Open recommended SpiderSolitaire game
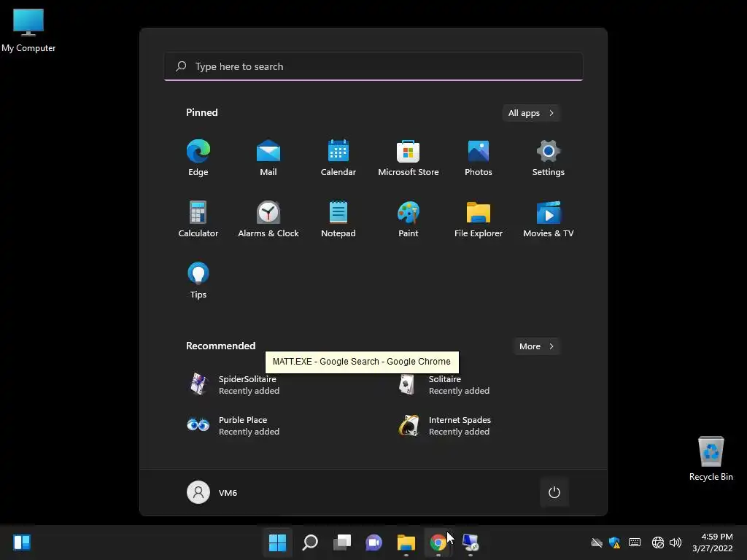 (x=233, y=384)
